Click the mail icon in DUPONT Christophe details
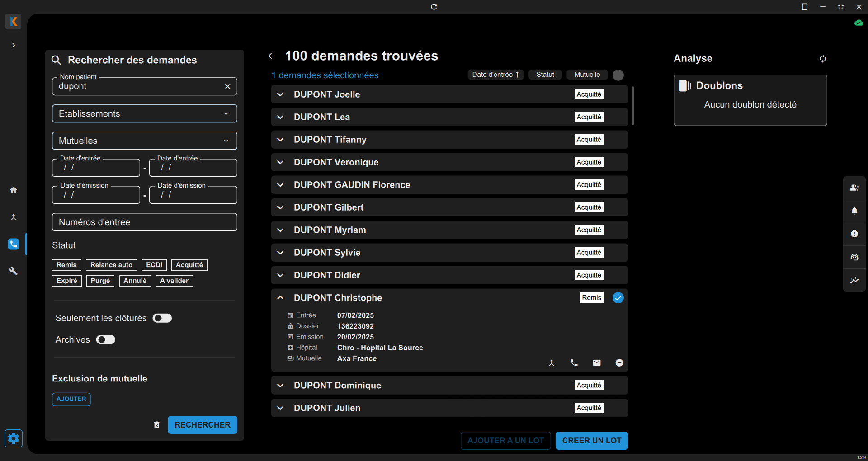868x461 pixels. point(597,363)
